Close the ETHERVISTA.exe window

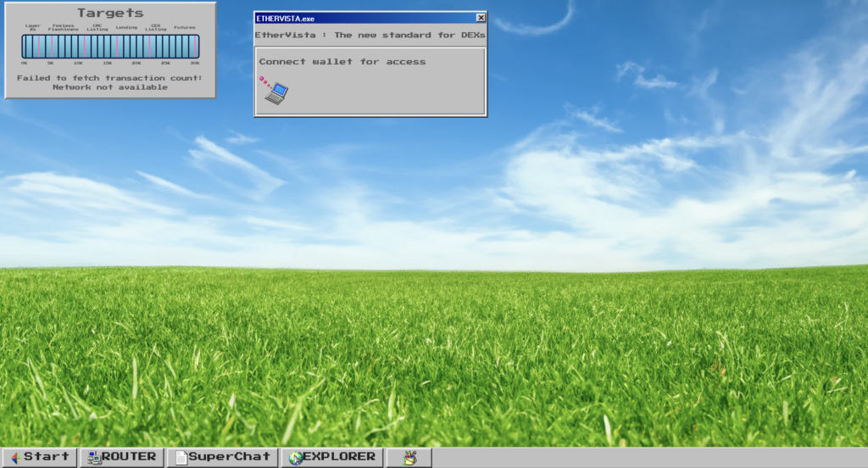pos(481,18)
